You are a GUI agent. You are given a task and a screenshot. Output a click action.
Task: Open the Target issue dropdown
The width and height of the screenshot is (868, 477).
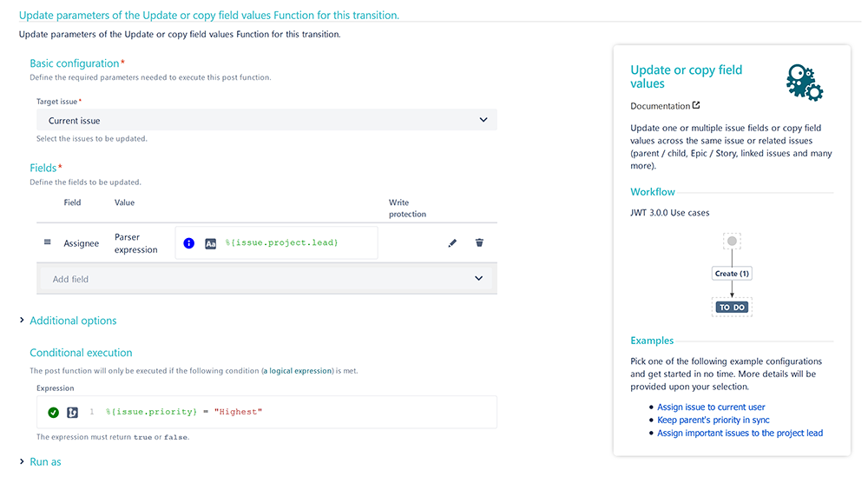click(266, 120)
